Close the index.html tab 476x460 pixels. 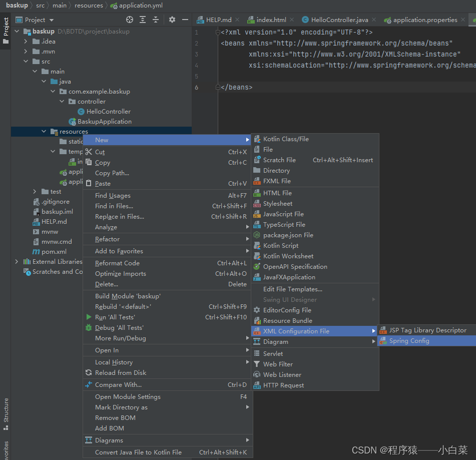292,20
